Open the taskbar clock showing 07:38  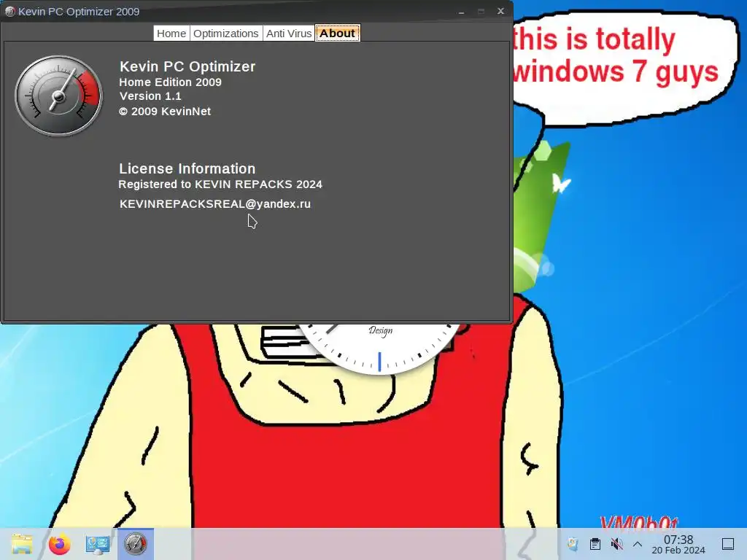[x=678, y=544]
